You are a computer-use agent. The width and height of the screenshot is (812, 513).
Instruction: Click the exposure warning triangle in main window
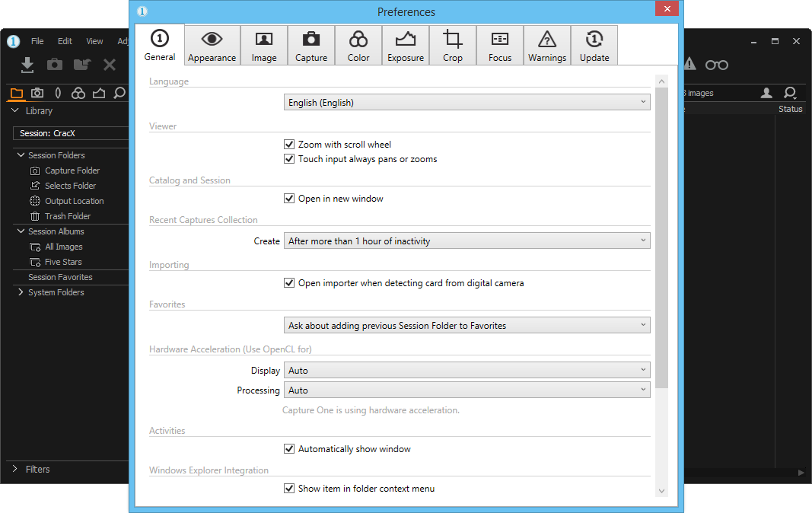coord(690,64)
